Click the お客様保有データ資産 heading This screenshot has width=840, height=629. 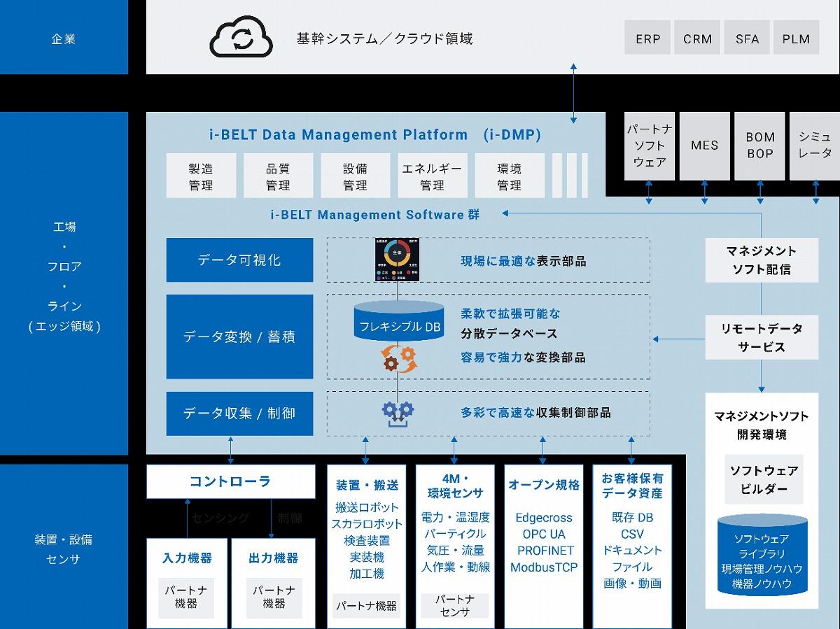pos(632,486)
